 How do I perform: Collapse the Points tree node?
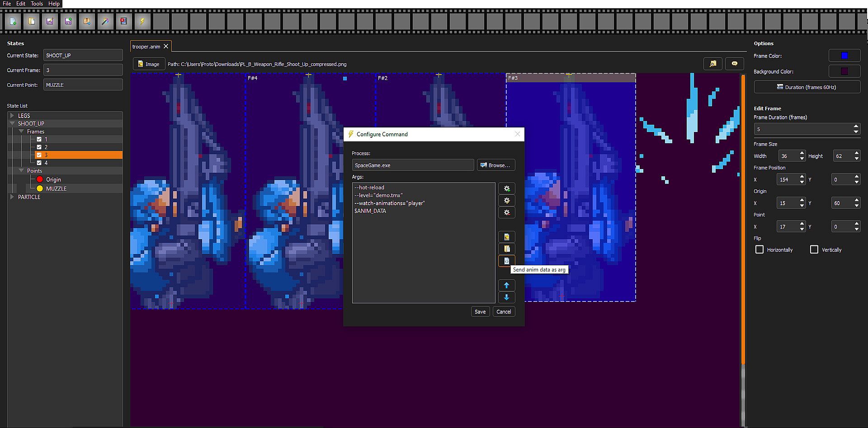point(21,171)
